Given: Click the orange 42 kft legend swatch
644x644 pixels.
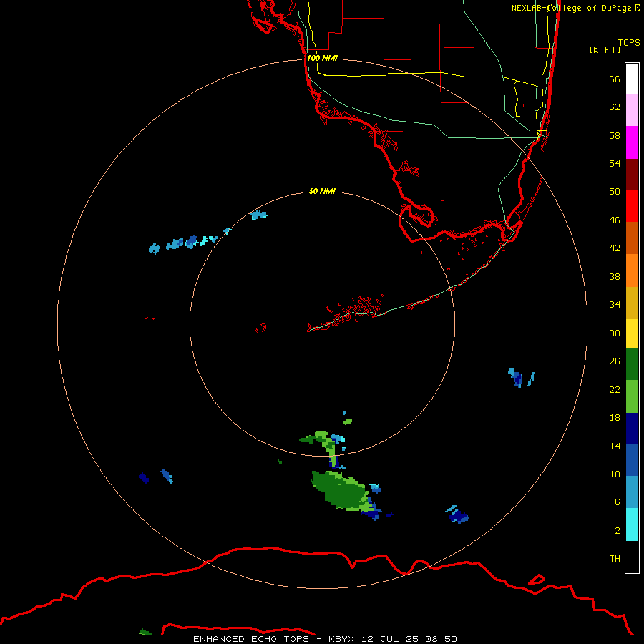Looking at the screenshot, I should pyautogui.click(x=632, y=270).
